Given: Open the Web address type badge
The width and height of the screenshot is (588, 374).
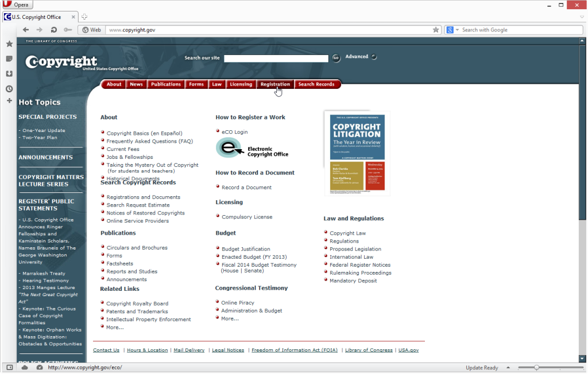Looking at the screenshot, I should (91, 30).
